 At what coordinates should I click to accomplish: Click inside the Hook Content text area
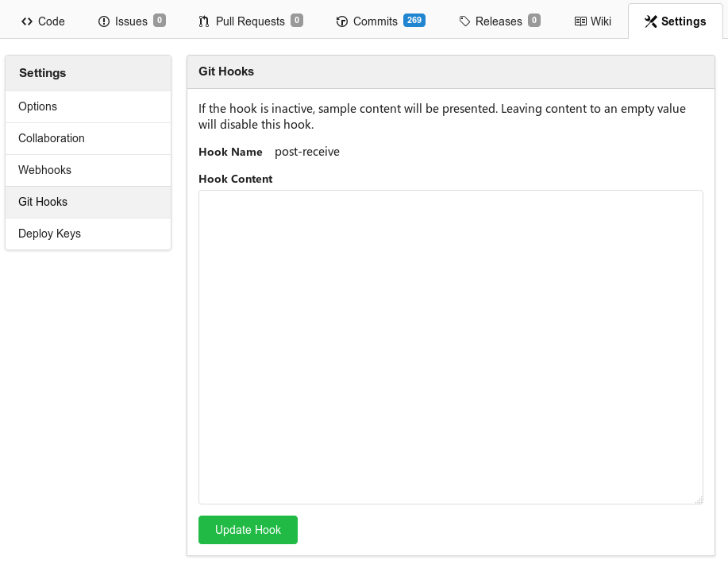pyautogui.click(x=449, y=346)
